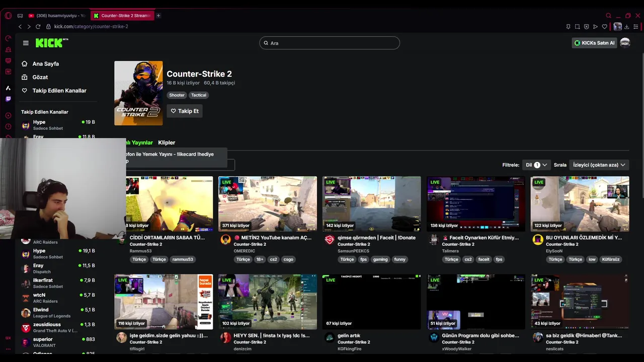Open ad blocker shield icon
644x362 pixels.
click(586, 27)
